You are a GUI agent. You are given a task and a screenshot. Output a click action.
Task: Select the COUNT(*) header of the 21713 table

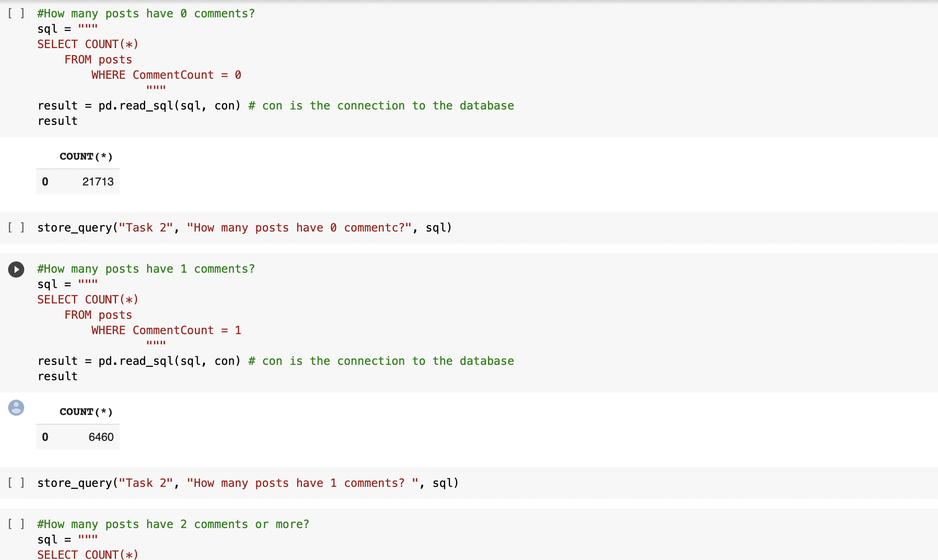coord(86,157)
